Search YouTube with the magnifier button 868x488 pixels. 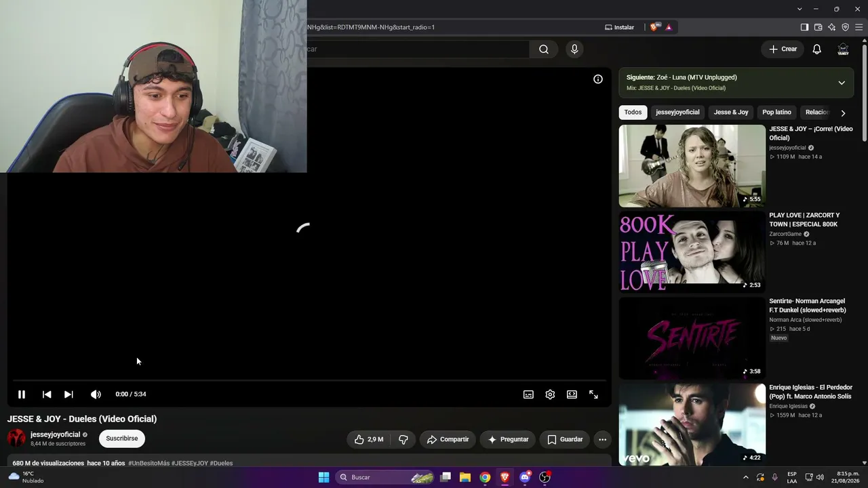[x=544, y=49]
